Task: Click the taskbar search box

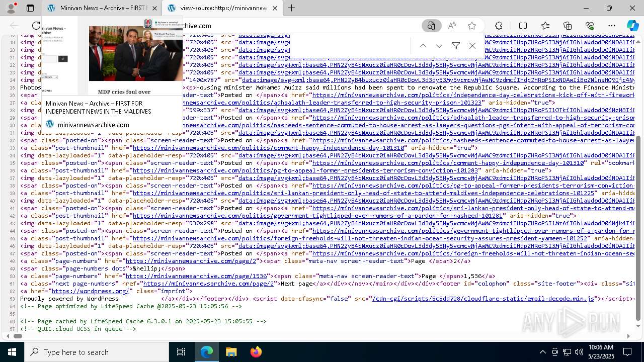Action: coord(97,352)
